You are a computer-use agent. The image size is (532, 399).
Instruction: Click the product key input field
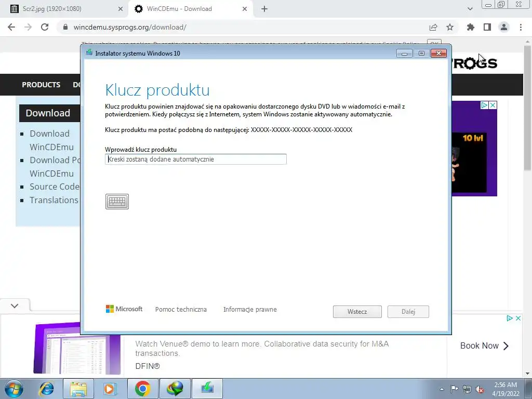(x=196, y=159)
